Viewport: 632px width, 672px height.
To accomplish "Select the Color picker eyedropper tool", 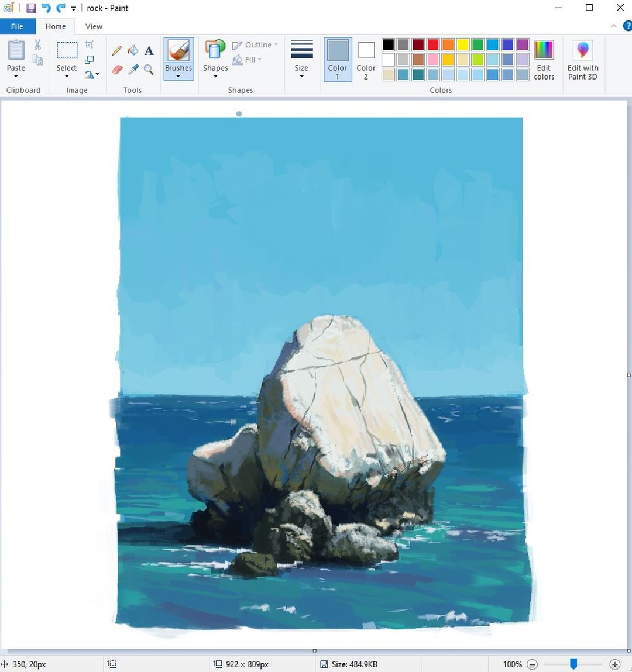I will click(133, 70).
